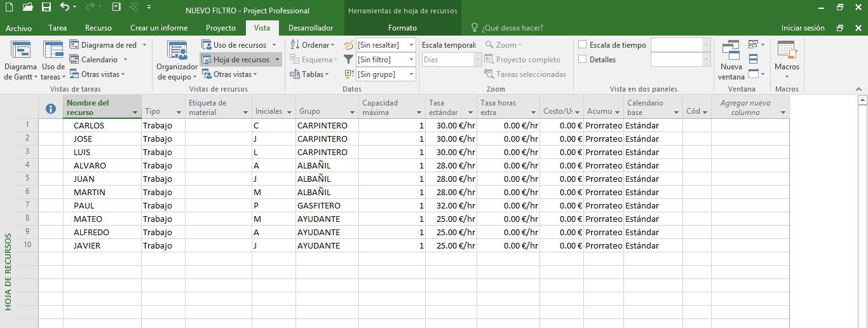Click the ¿Qué desea hacer? search box
Image resolution: width=868 pixels, height=328 pixels.
pos(512,28)
